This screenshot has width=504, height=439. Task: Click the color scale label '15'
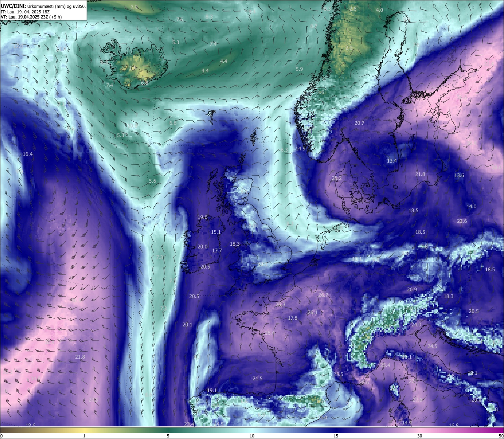(x=336, y=436)
